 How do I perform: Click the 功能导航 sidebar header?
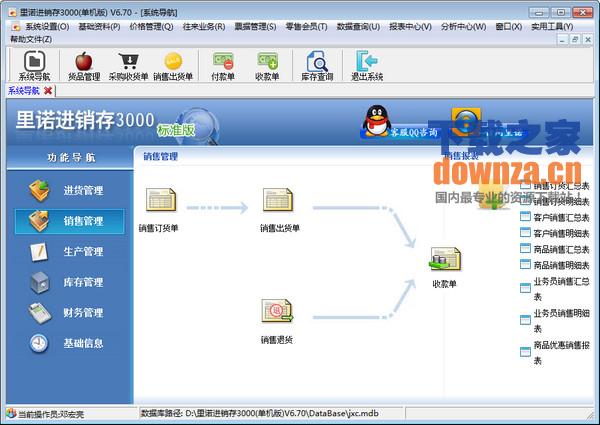coord(71,157)
